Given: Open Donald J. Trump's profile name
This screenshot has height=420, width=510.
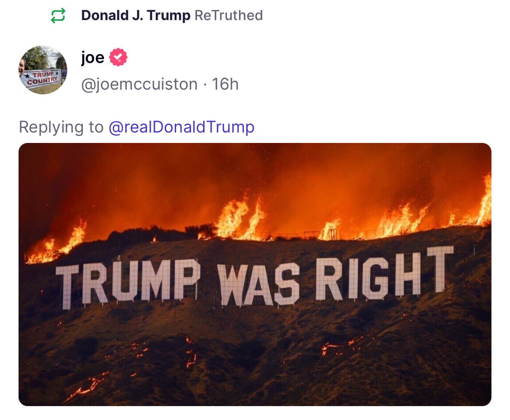Looking at the screenshot, I should 136,15.
